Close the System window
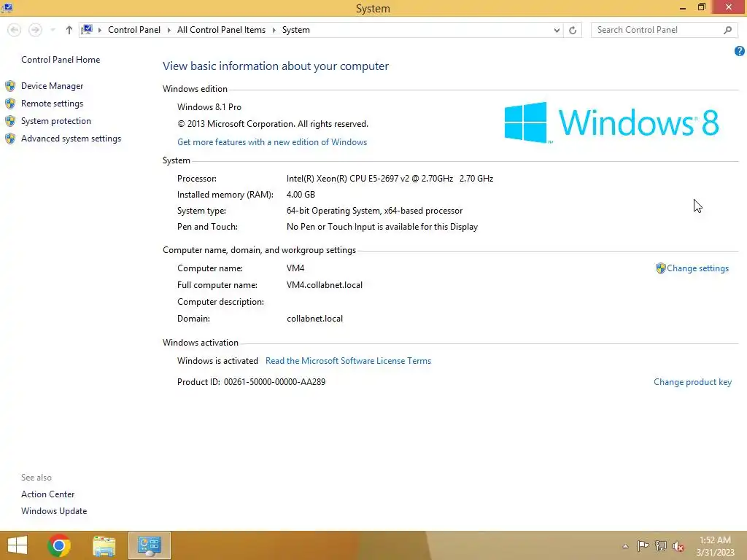747x560 pixels. coord(729,7)
